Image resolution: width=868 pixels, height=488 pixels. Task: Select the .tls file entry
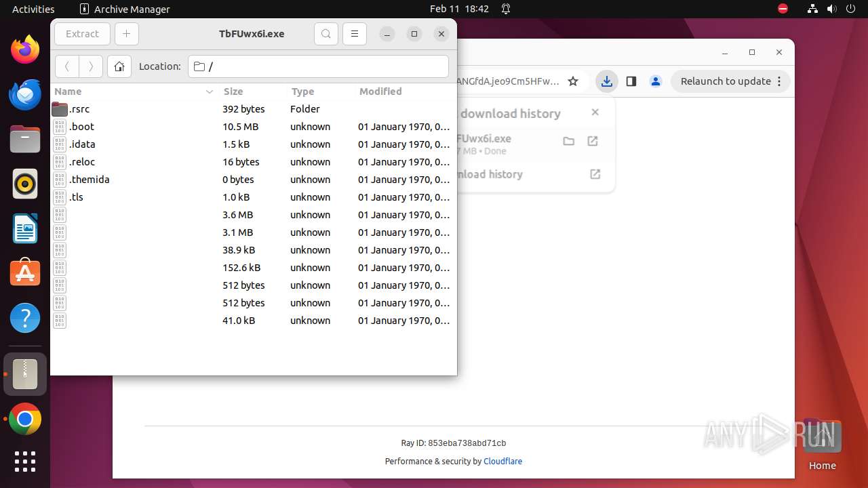(254, 197)
